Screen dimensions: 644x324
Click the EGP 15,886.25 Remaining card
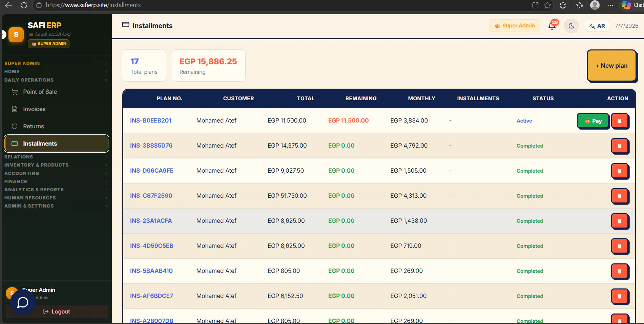(x=208, y=66)
